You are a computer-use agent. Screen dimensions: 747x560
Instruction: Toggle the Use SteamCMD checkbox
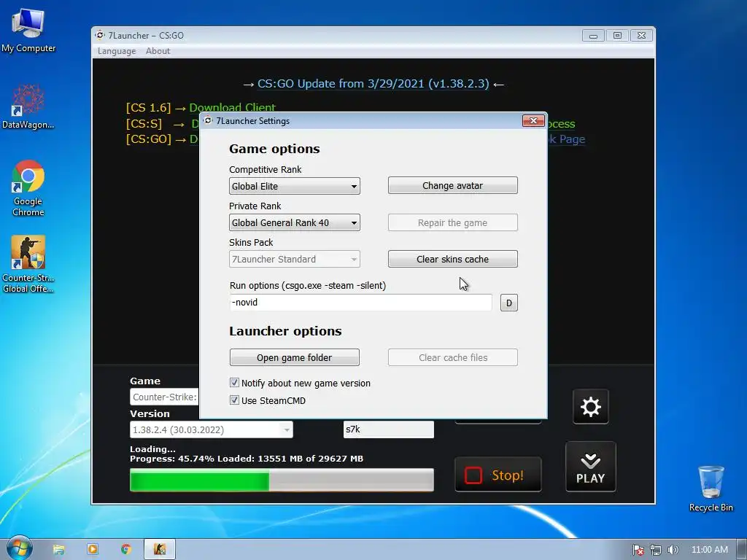tap(234, 400)
